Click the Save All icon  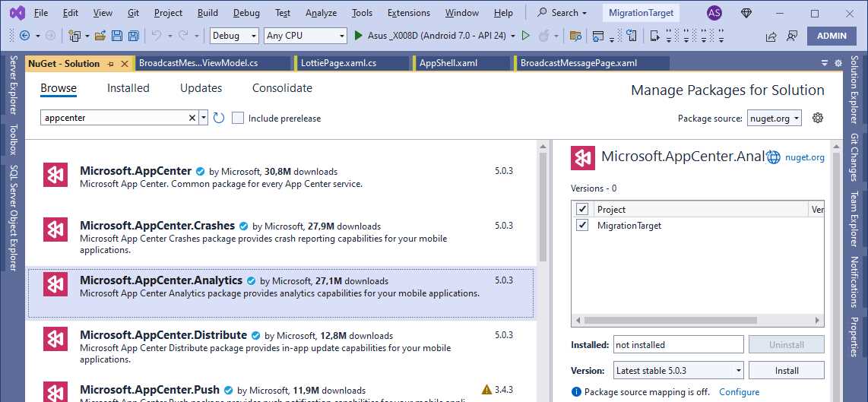[x=133, y=36]
